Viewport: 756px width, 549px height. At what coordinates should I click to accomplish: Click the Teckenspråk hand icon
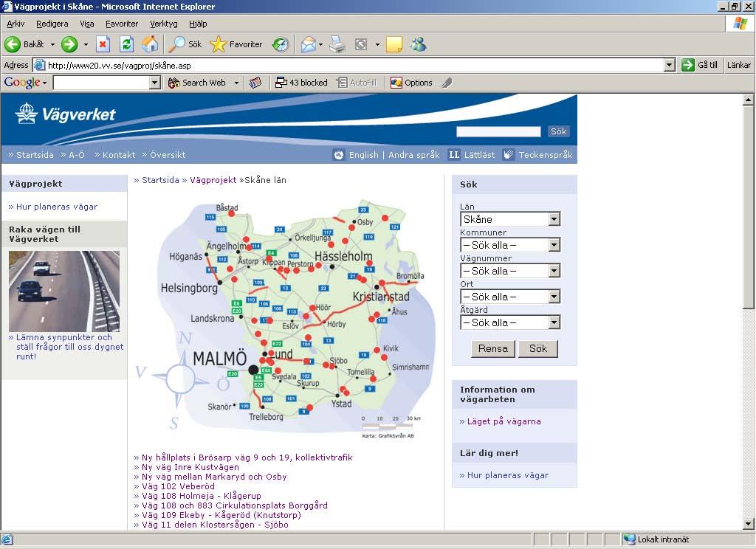[x=508, y=155]
